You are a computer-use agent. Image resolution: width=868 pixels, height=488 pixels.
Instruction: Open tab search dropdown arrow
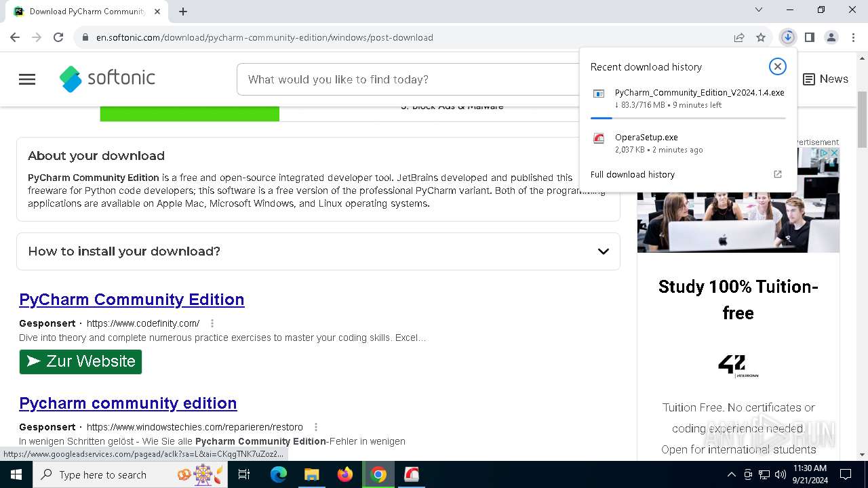pyautogui.click(x=759, y=10)
